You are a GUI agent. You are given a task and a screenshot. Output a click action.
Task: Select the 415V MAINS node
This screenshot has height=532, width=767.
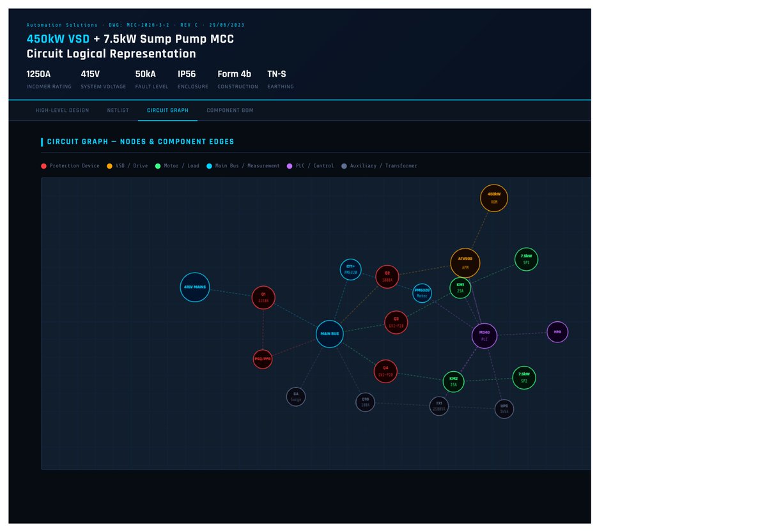[x=195, y=287]
